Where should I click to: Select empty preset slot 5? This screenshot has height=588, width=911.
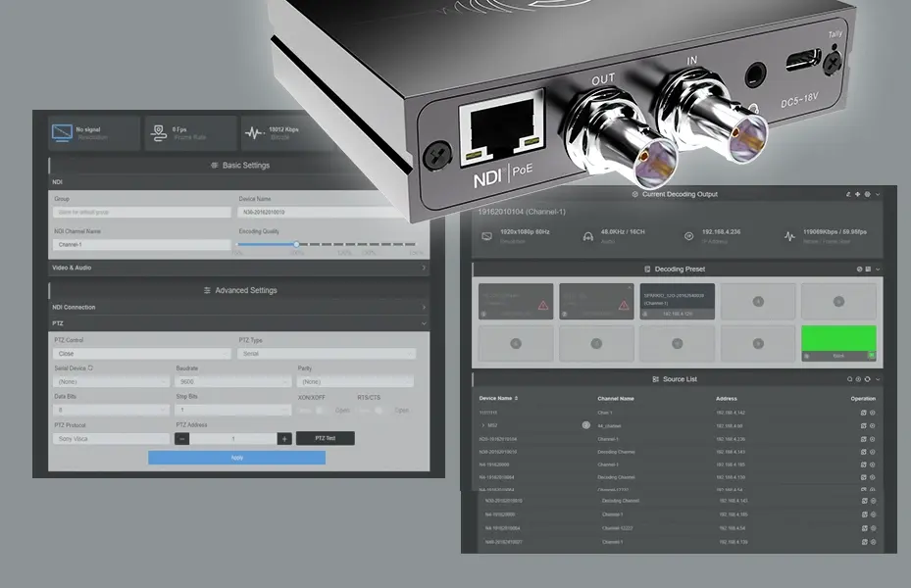point(838,301)
